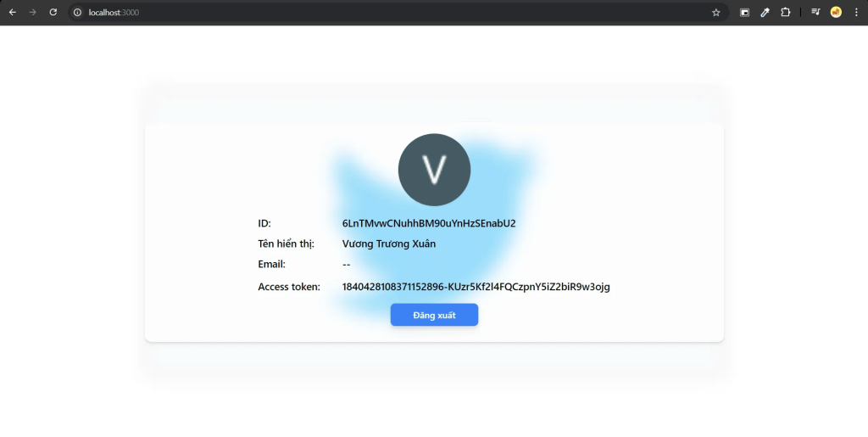Reload the localhost page

(x=53, y=12)
